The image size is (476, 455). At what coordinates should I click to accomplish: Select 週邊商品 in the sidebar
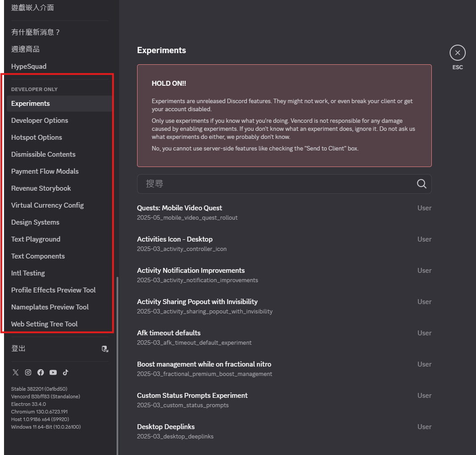click(59, 50)
